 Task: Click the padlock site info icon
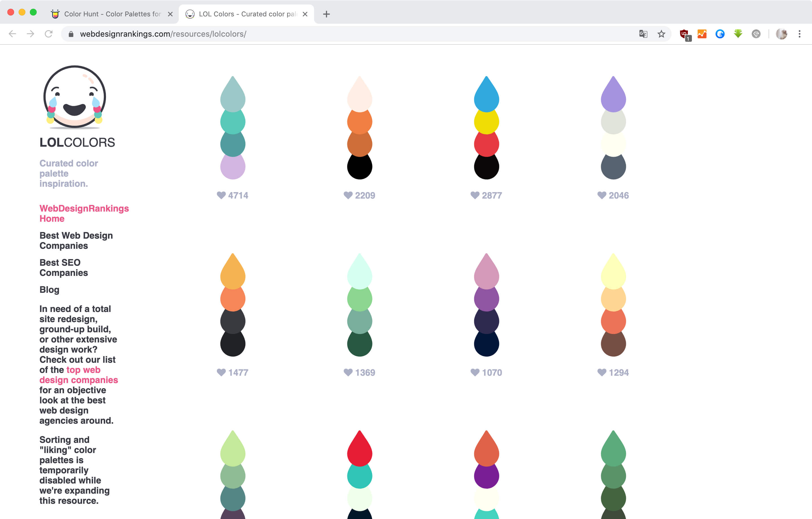pyautogui.click(x=71, y=34)
